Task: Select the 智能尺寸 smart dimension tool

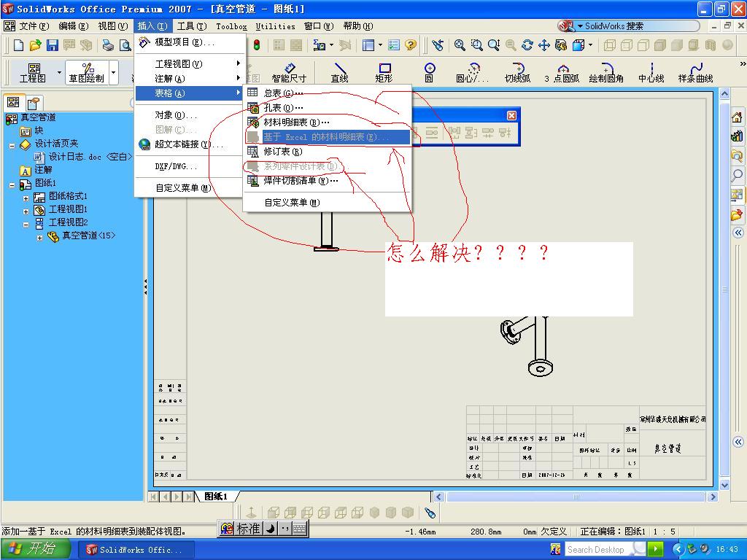Action: tap(289, 72)
